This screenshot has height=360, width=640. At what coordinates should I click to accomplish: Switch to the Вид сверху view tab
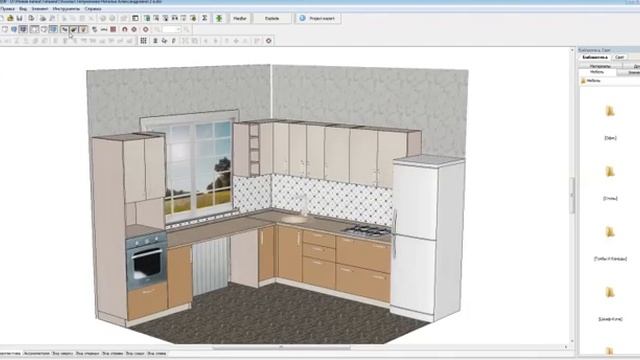point(62,353)
